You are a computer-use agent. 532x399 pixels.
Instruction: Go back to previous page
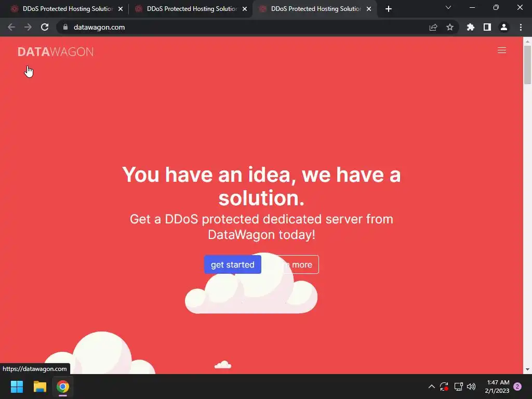click(11, 27)
